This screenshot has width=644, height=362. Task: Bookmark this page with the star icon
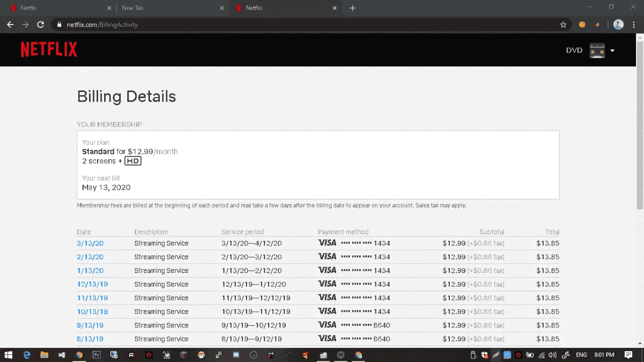[563, 24]
